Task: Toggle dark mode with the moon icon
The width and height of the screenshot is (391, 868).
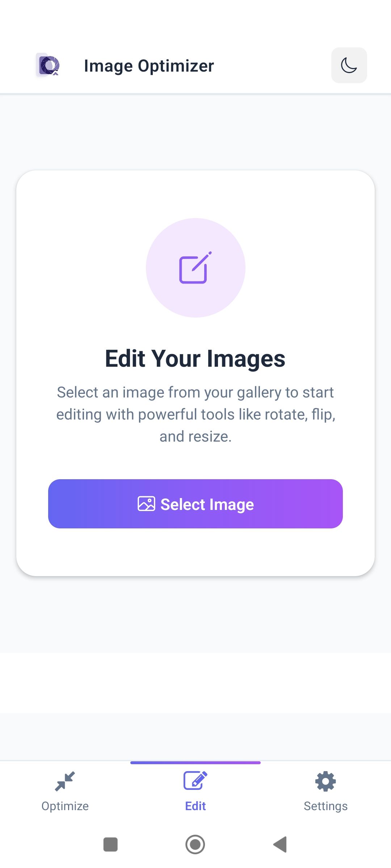Action: 349,65
